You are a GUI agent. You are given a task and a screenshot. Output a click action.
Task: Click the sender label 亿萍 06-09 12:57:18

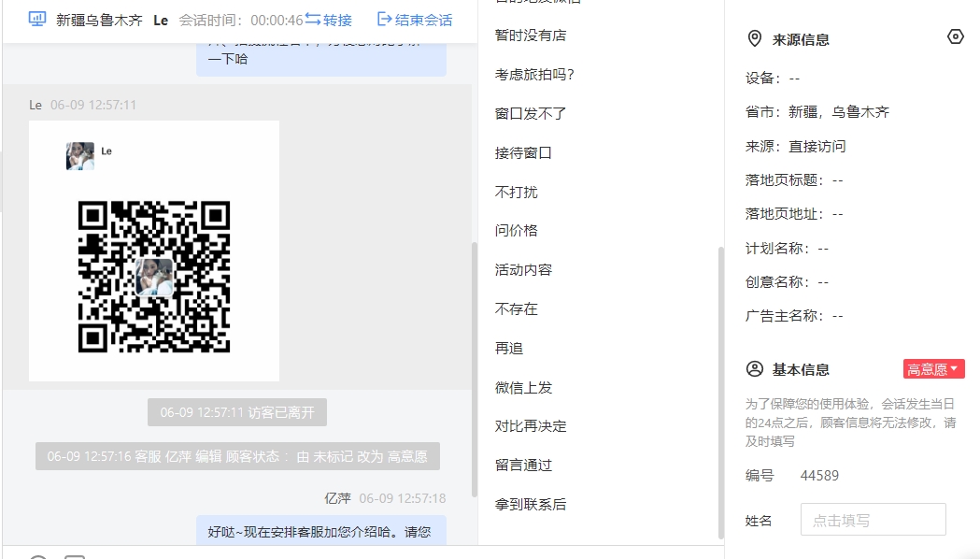click(385, 498)
